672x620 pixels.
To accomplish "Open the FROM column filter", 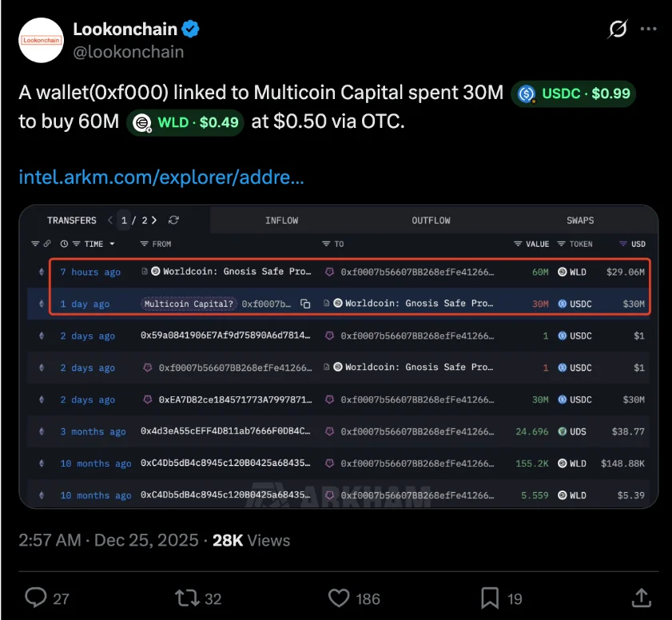I will pyautogui.click(x=144, y=244).
